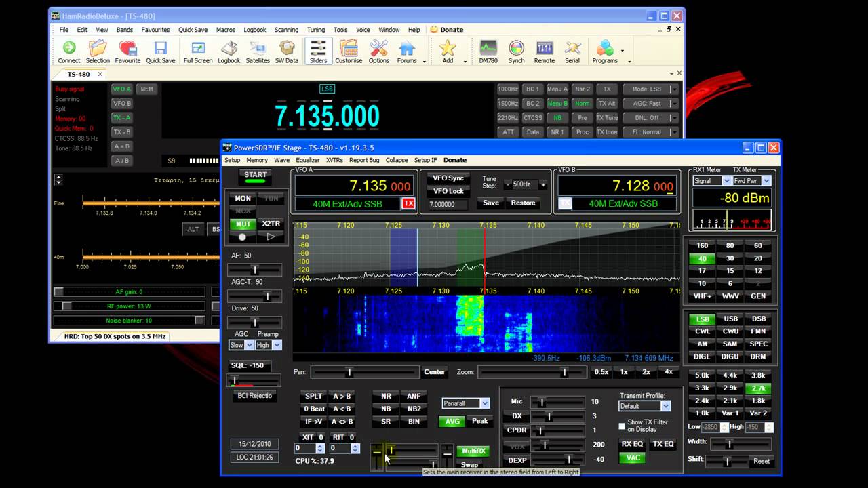
Task: Open the Signal RX1 meter dropdown
Action: pyautogui.click(x=726, y=181)
